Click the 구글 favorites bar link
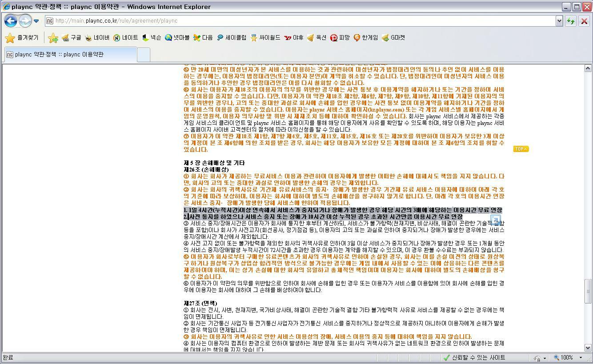This screenshot has width=593, height=364. click(x=72, y=38)
